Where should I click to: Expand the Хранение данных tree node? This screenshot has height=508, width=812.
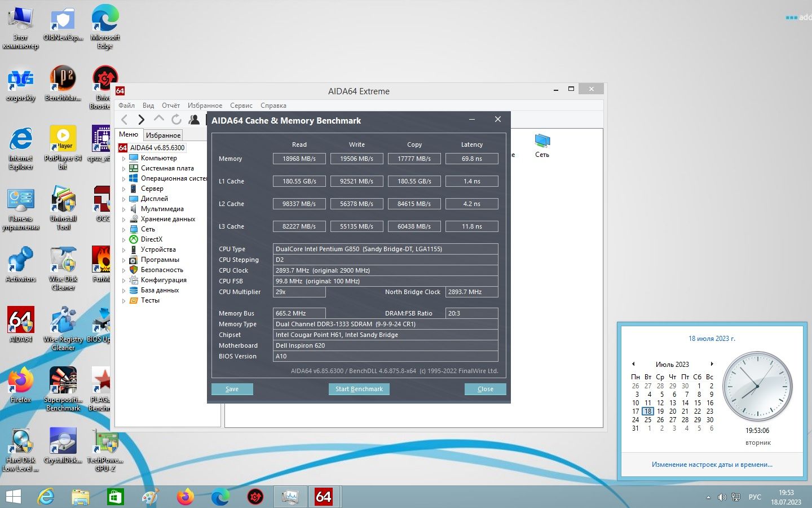click(123, 220)
